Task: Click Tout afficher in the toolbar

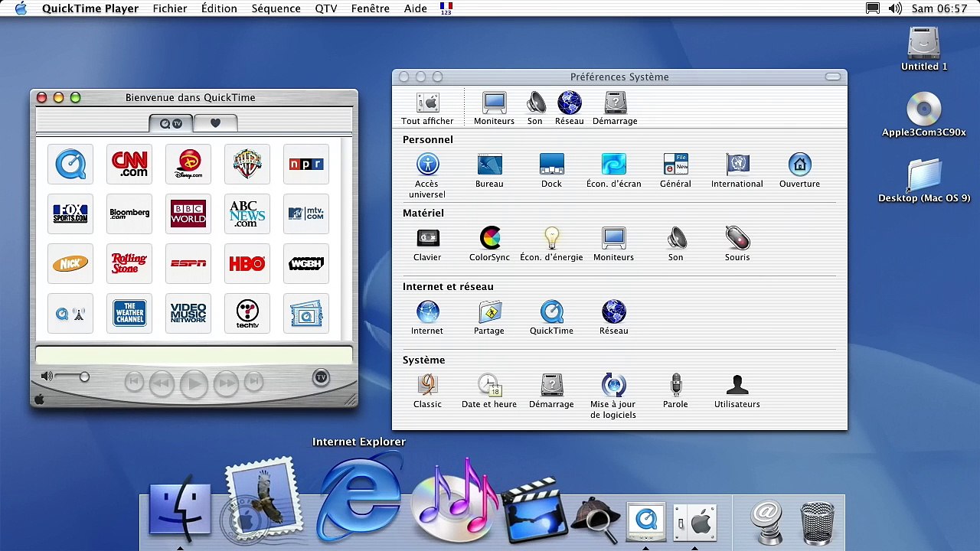Action: [x=427, y=109]
